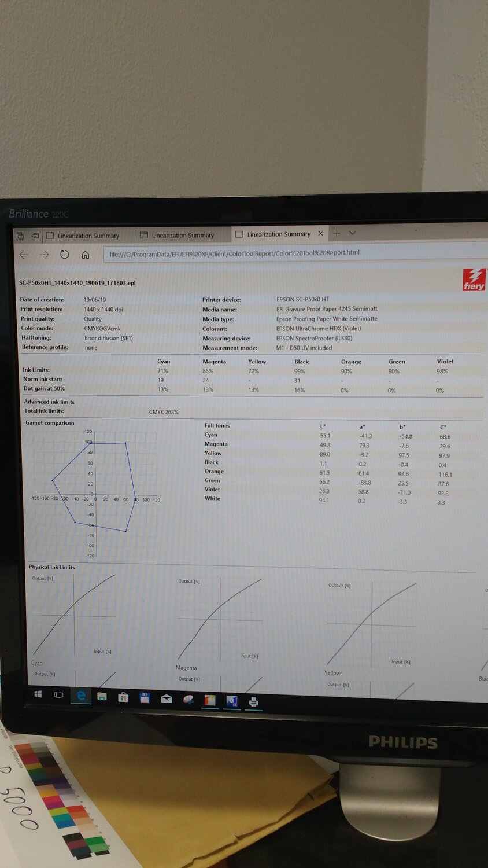
Task: Click the Snipping Tool taskbar icon
Action: [188, 700]
